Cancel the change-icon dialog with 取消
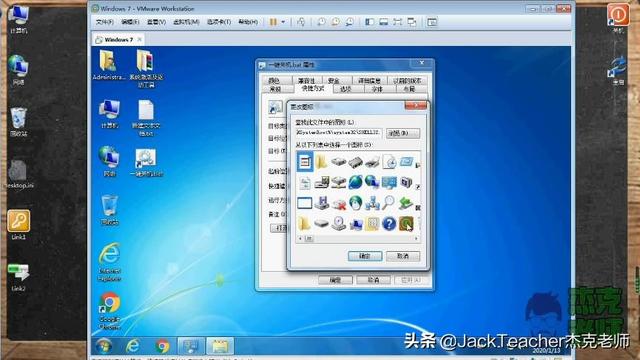The image size is (640, 360). pos(402,256)
